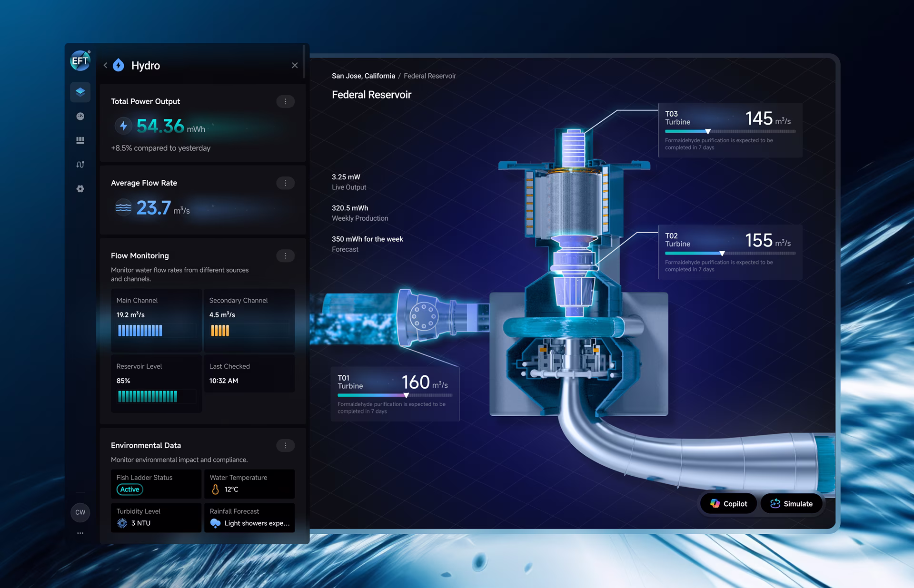Screen dimensions: 914x588
Task: Open the settings gear in sidebar
Action: (x=80, y=189)
